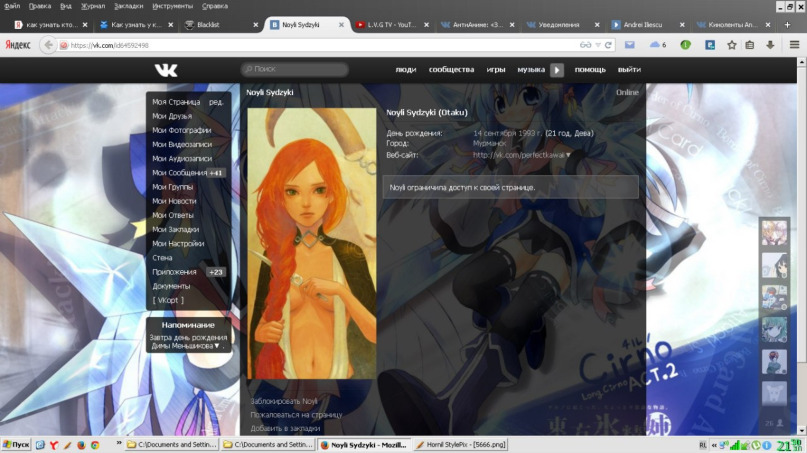Click the Яндекс logo beside address bar
This screenshot has width=807, height=453.
tap(18, 45)
